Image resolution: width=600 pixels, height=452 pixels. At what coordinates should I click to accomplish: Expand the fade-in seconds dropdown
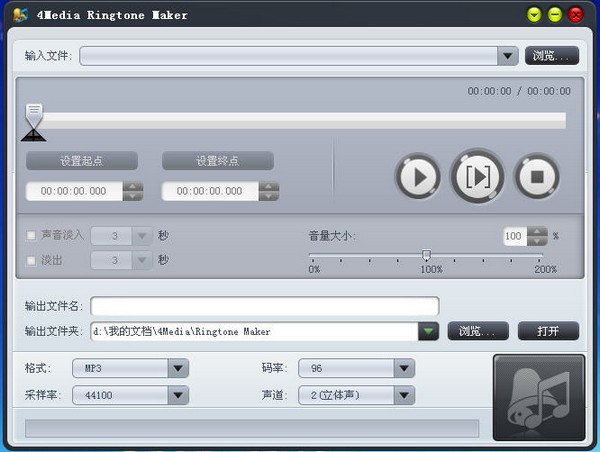[x=142, y=236]
